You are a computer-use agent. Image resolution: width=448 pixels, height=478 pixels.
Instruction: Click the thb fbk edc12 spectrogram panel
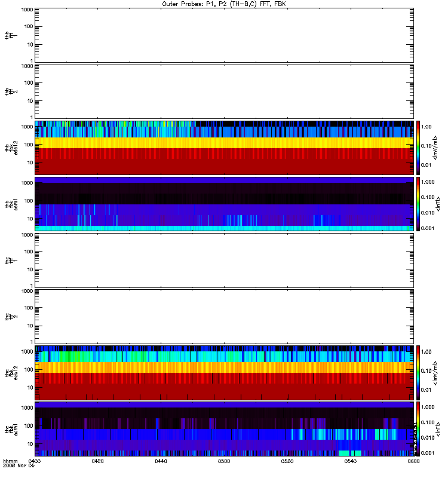pyautogui.click(x=224, y=148)
